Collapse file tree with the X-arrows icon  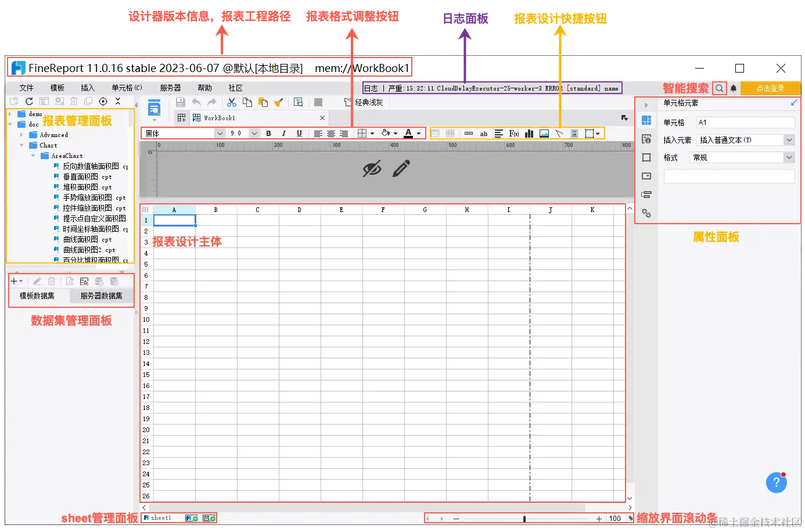[118, 101]
